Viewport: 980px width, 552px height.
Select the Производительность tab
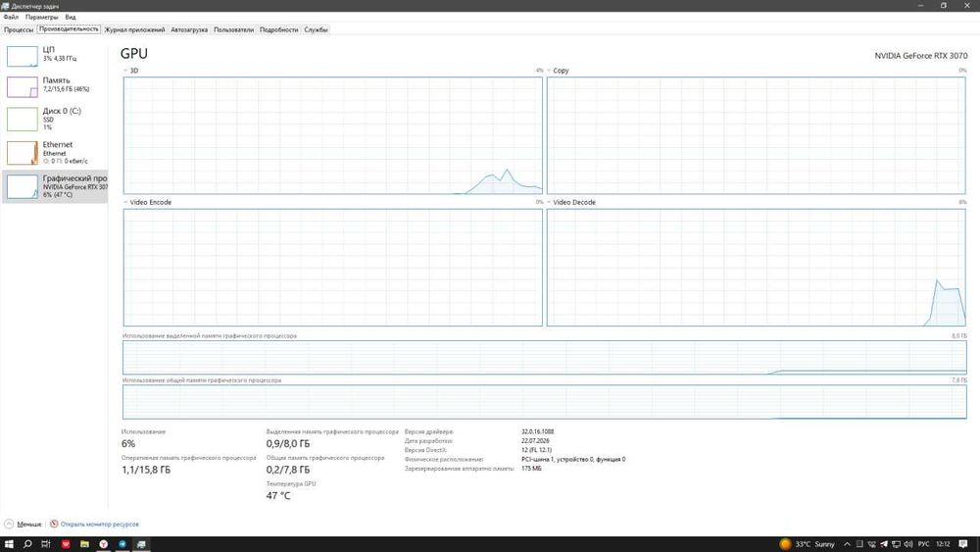[x=69, y=28]
